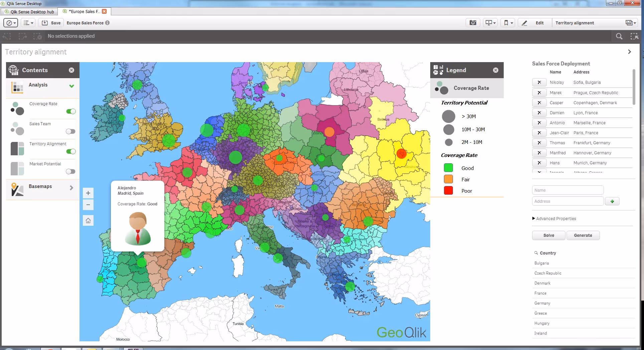Expand the Basemaps section
Image resolution: width=644 pixels, height=350 pixels.
pyautogui.click(x=71, y=188)
